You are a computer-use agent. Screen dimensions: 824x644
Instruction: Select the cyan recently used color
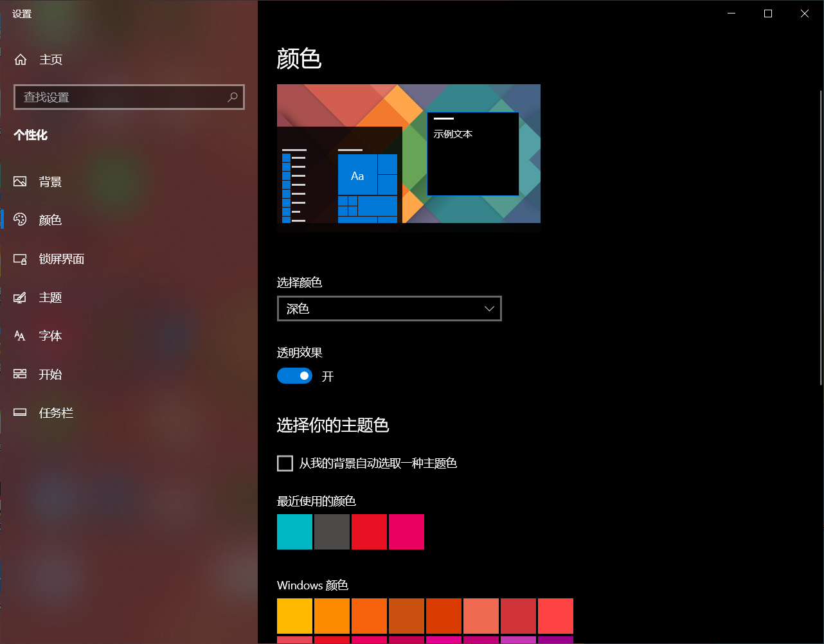point(294,532)
